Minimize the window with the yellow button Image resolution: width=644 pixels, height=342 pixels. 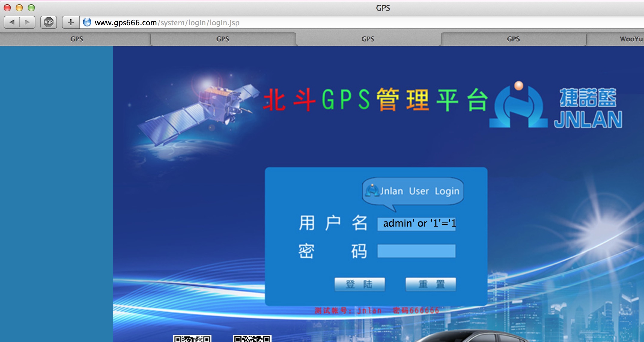[19, 8]
